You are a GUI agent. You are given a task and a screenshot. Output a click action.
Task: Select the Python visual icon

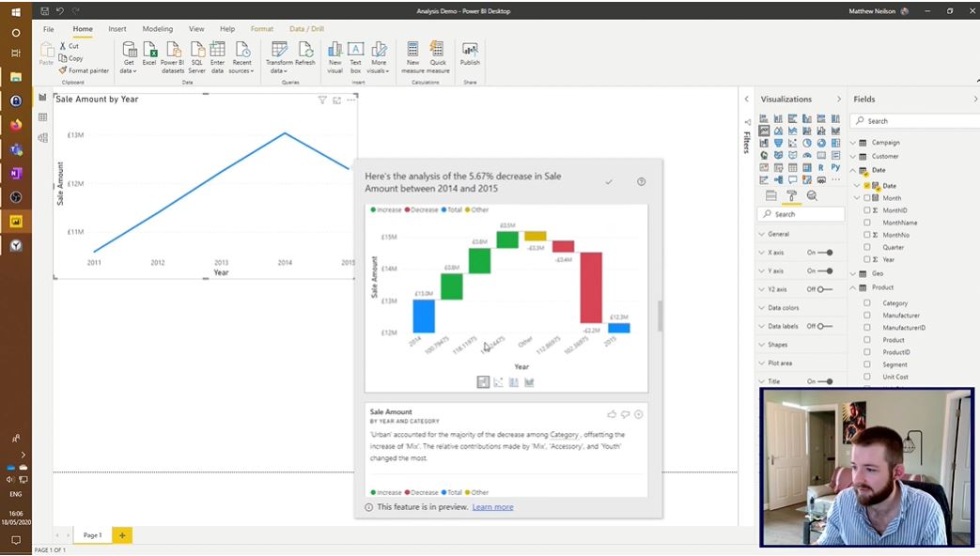tap(836, 167)
